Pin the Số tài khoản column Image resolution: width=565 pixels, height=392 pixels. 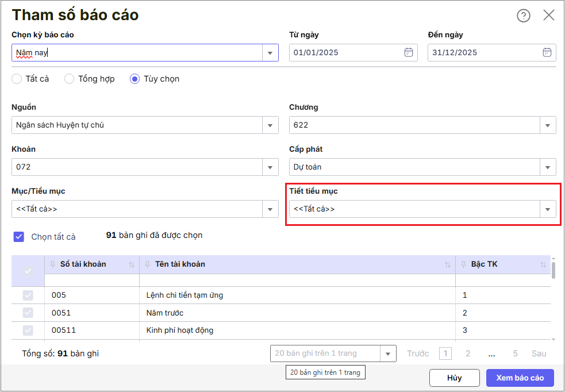pyautogui.click(x=53, y=264)
